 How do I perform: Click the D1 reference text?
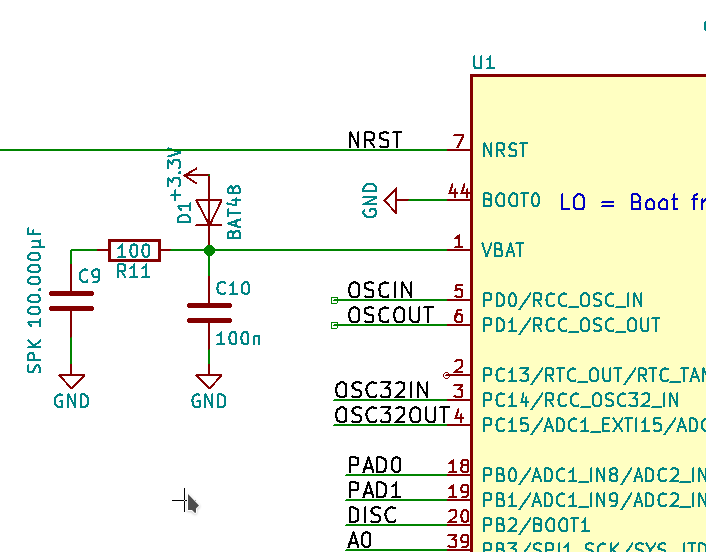pyautogui.click(x=184, y=213)
